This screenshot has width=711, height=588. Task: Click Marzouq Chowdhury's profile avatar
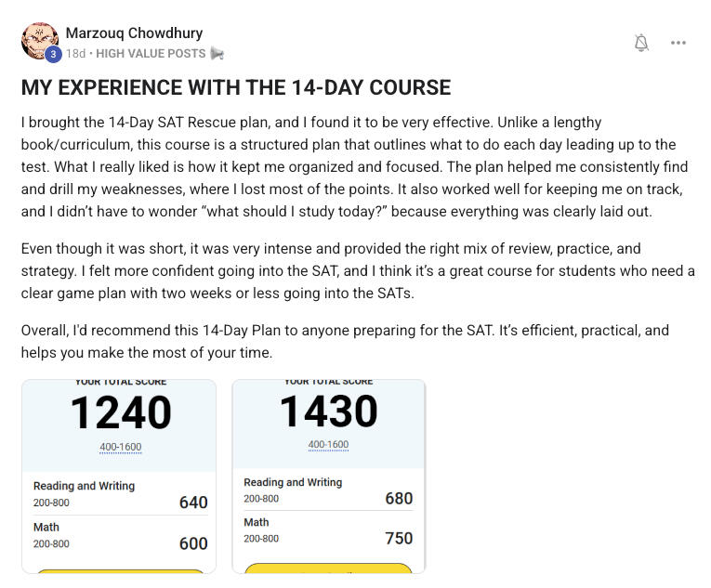click(x=39, y=40)
